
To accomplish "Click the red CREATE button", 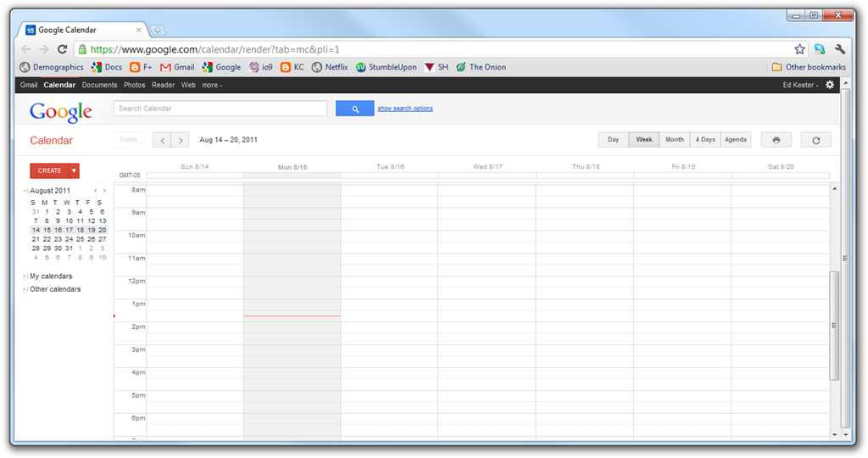I will pyautogui.click(x=49, y=170).
